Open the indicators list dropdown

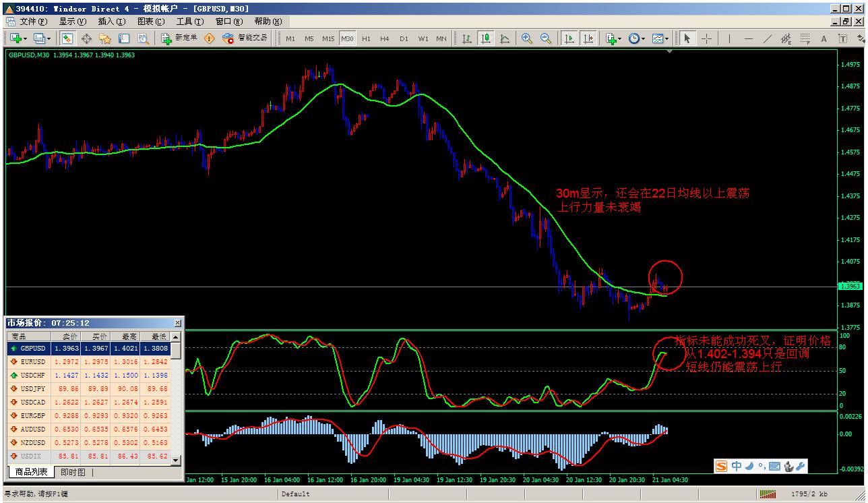[613, 38]
